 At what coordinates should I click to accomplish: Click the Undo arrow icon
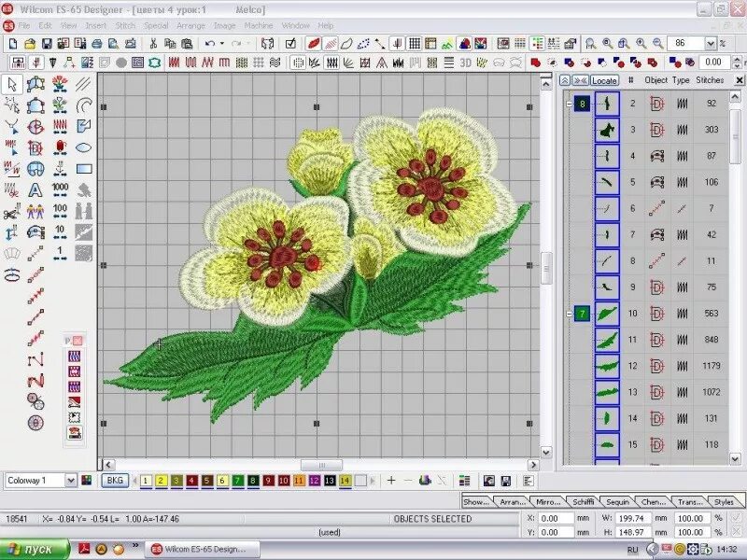tap(209, 44)
